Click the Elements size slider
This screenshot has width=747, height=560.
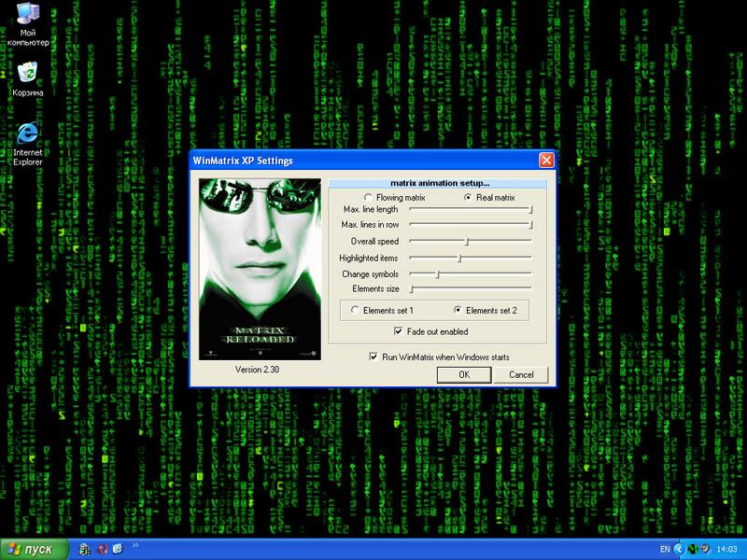click(x=471, y=288)
